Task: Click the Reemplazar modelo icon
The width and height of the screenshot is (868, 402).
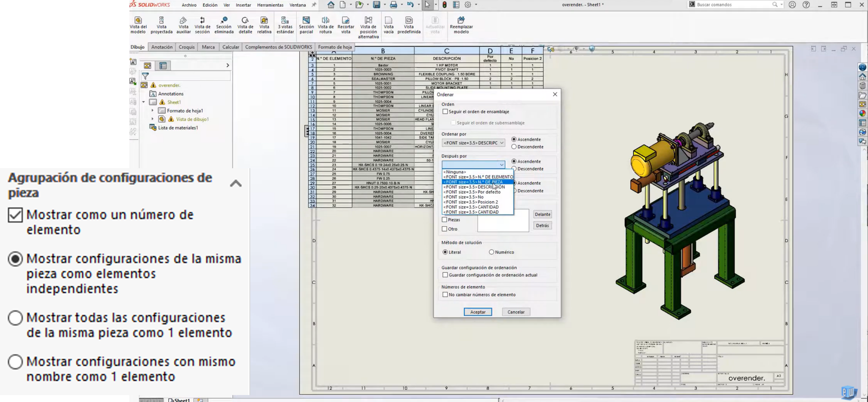Action: (x=462, y=25)
